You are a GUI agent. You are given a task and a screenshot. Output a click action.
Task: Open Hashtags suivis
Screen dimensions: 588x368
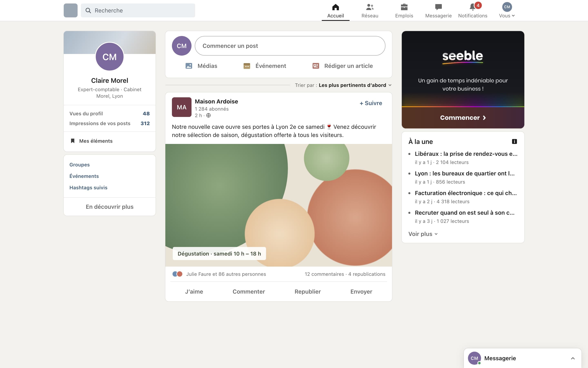(x=88, y=188)
